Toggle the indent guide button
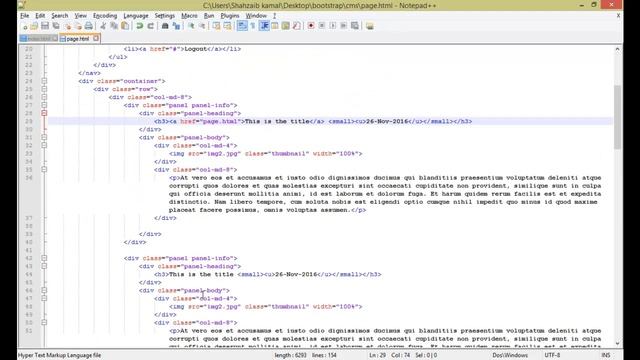 (264, 26)
